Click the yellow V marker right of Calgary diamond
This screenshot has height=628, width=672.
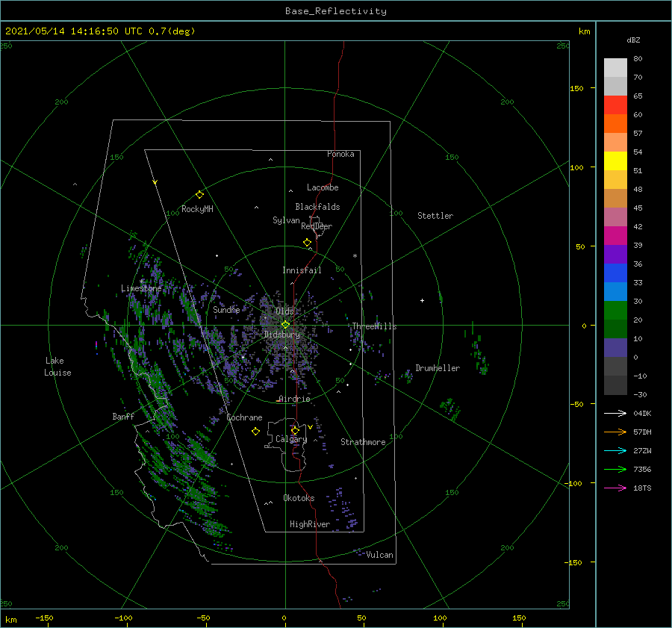[x=310, y=427]
